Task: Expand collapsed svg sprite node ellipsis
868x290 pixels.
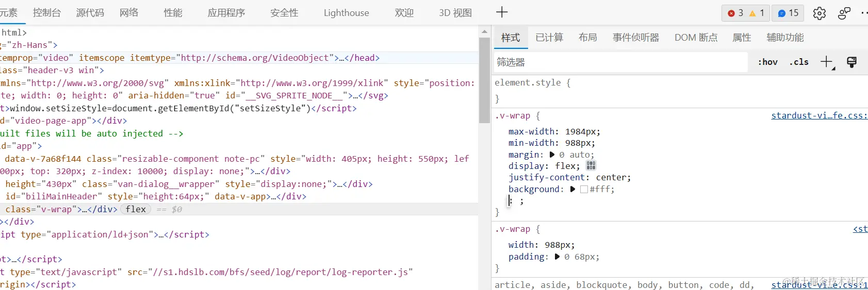Action: coord(355,95)
